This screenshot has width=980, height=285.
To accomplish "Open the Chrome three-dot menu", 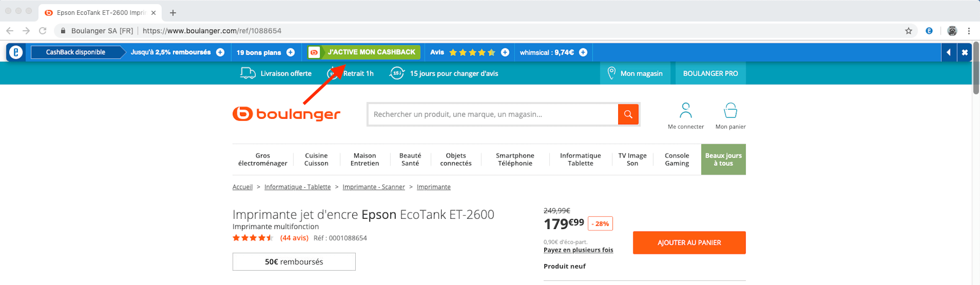I will point(969,31).
